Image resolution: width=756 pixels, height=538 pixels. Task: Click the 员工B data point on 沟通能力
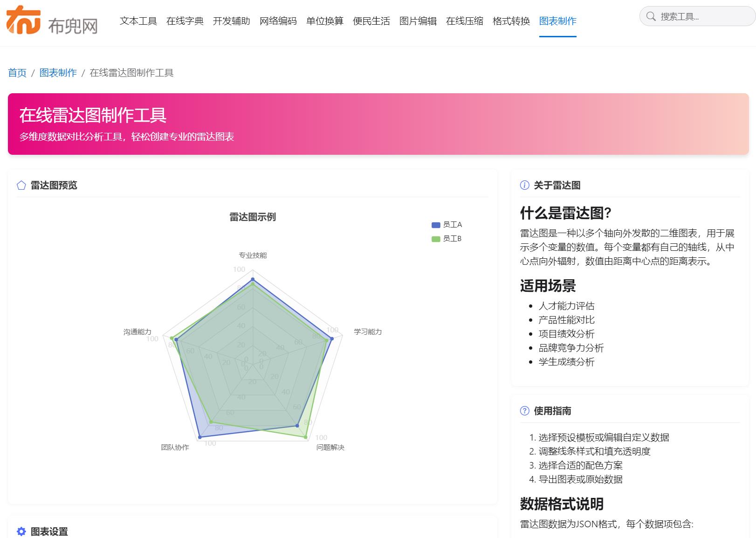coord(172,338)
